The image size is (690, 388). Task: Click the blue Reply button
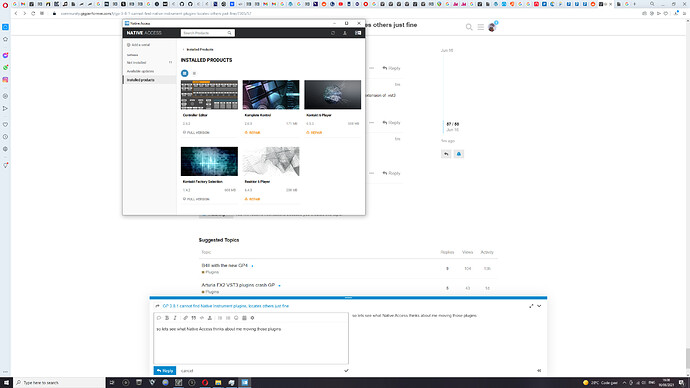point(165,370)
